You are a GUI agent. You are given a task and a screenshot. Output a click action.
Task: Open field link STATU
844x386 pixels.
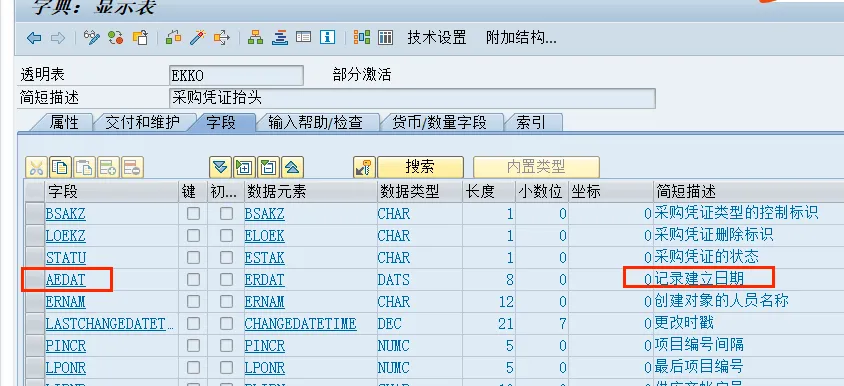pos(66,258)
